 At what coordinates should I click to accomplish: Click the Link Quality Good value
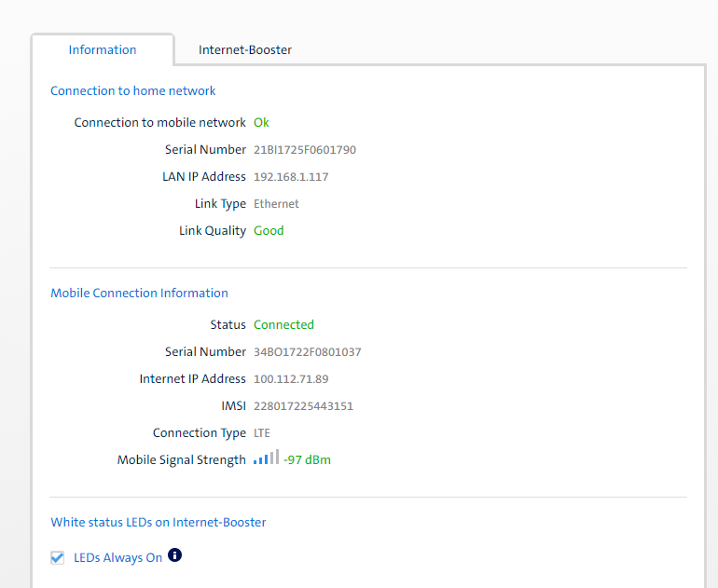pyautogui.click(x=269, y=230)
